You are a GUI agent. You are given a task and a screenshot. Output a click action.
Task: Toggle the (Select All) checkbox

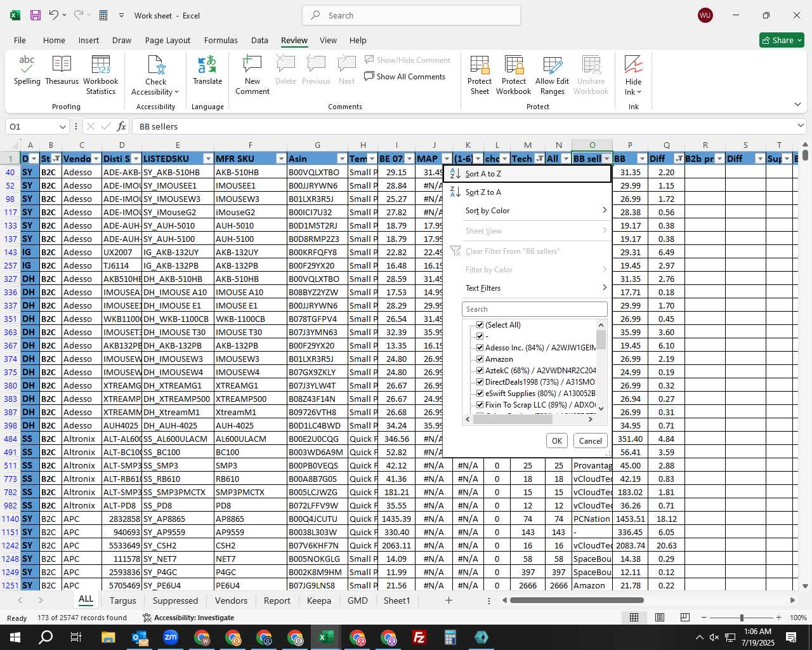(x=480, y=325)
